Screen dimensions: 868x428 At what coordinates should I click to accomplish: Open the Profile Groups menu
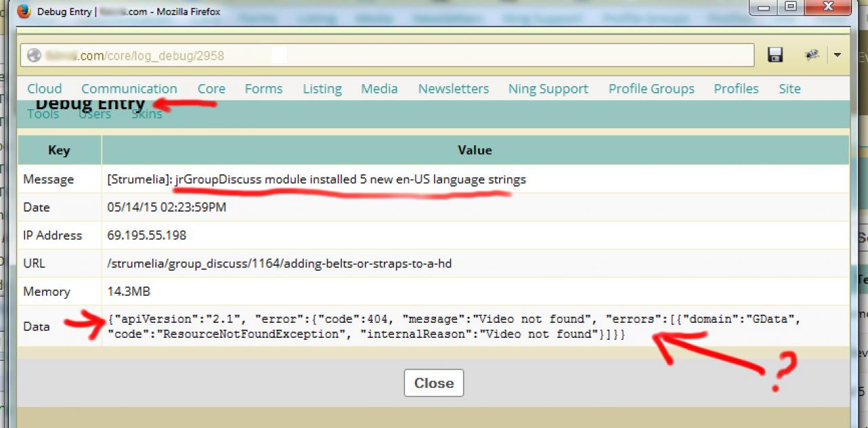click(x=651, y=89)
